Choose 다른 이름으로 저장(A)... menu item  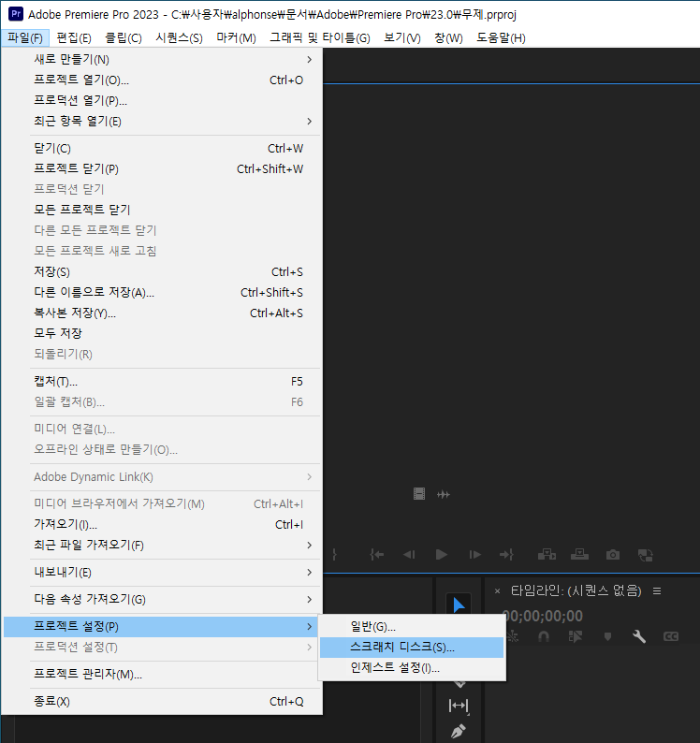[162, 292]
